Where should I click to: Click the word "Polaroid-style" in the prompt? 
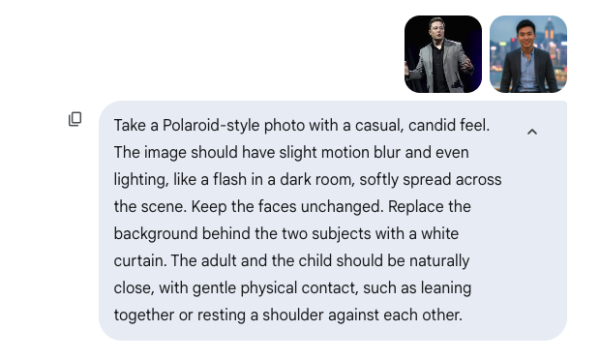click(211, 125)
